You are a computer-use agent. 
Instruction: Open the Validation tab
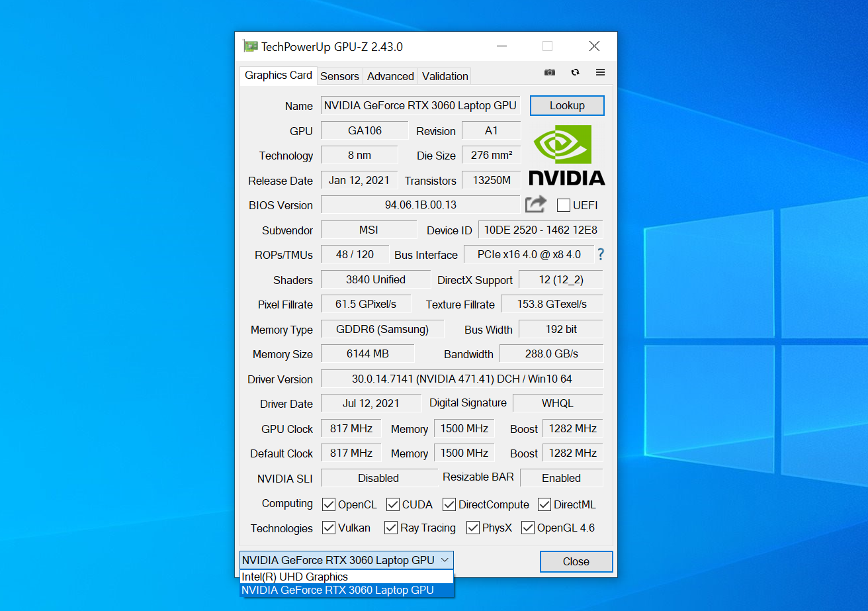click(x=445, y=76)
